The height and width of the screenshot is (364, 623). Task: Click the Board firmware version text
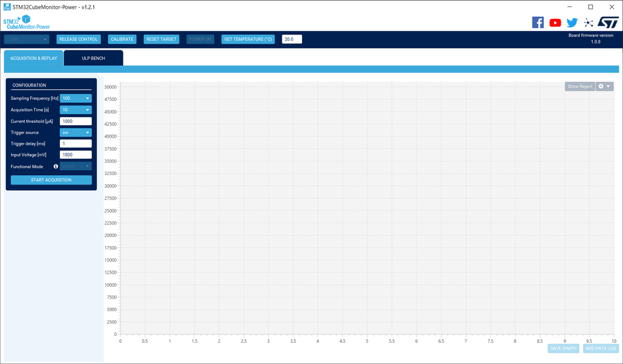tap(591, 36)
